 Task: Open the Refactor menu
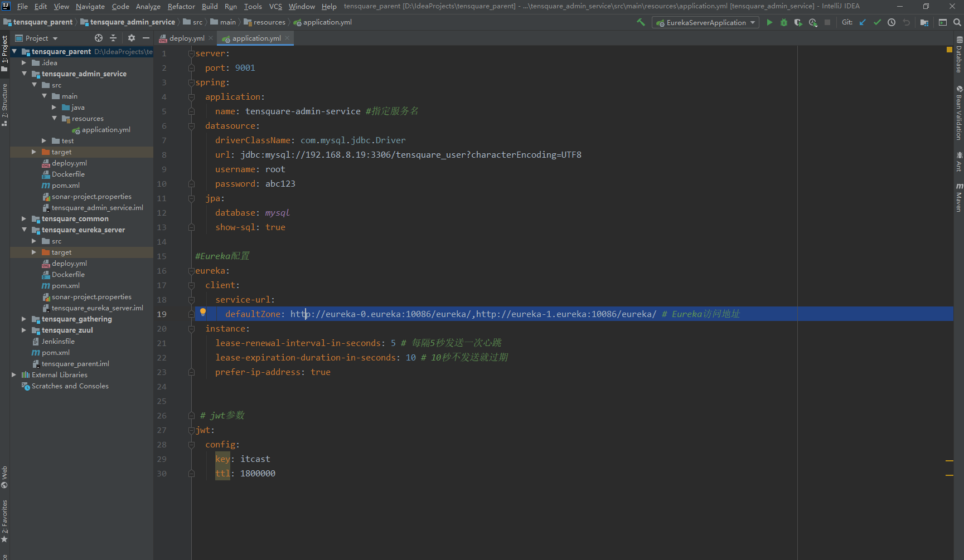pyautogui.click(x=181, y=6)
